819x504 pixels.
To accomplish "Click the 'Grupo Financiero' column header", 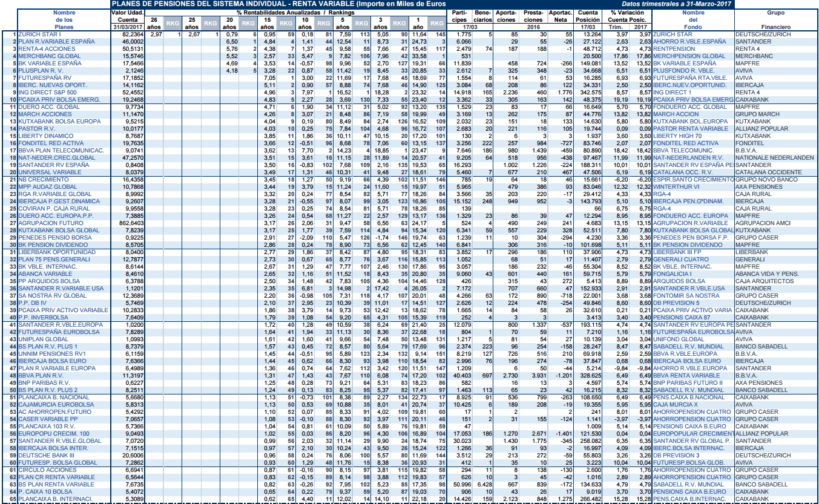I will pyautogui.click(x=775, y=19).
